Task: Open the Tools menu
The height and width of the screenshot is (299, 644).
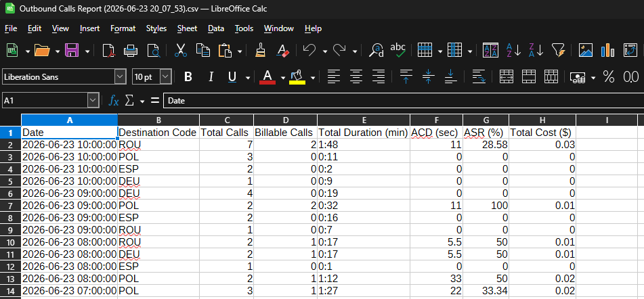Action: 244,28
